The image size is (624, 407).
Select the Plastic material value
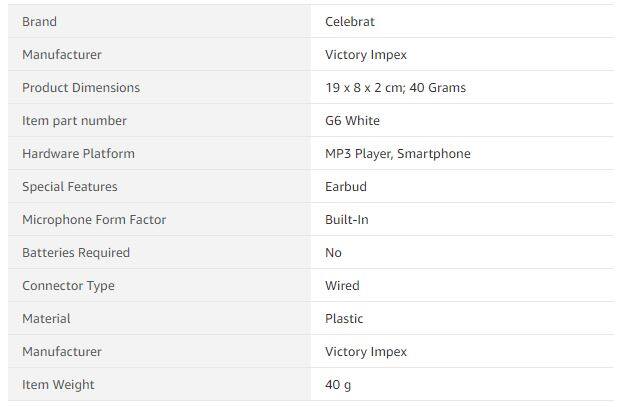[344, 318]
